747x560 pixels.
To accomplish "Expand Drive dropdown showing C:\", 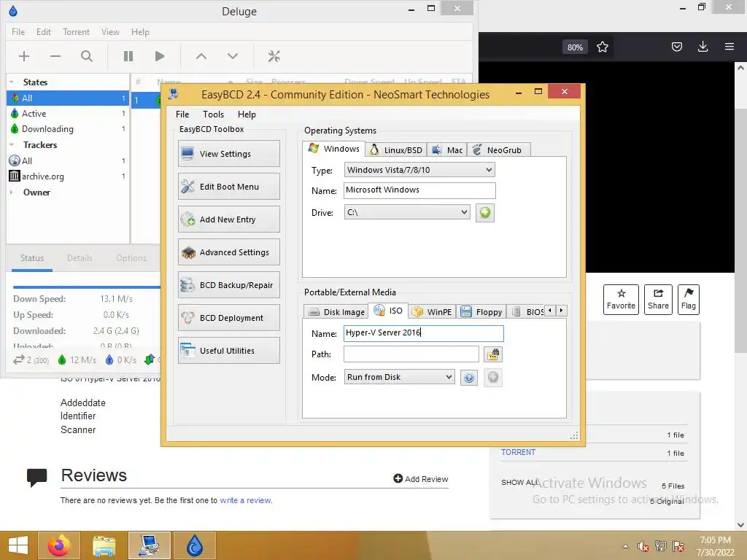I will click(407, 212).
